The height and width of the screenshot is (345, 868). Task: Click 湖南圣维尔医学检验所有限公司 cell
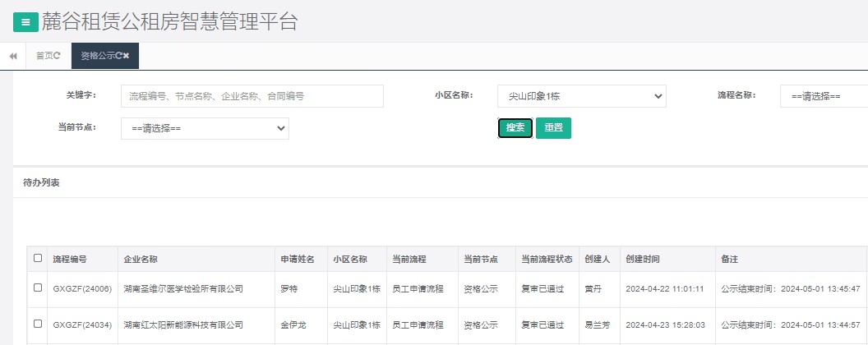(183, 288)
